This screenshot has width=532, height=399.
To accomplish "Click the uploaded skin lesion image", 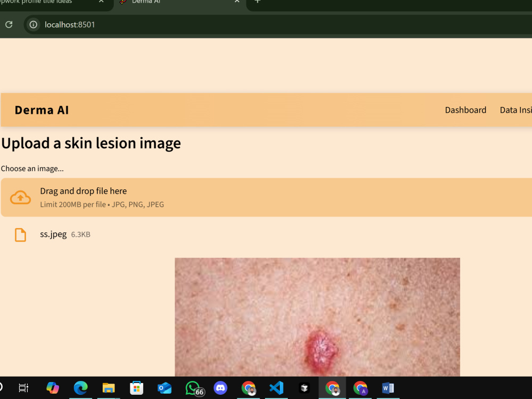I will click(317, 317).
